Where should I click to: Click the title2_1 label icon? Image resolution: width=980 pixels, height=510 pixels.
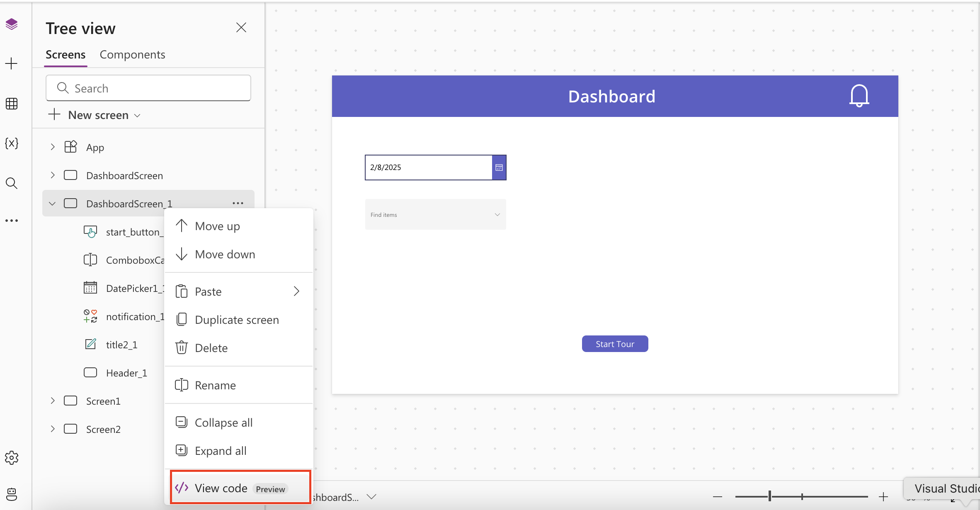(x=90, y=344)
